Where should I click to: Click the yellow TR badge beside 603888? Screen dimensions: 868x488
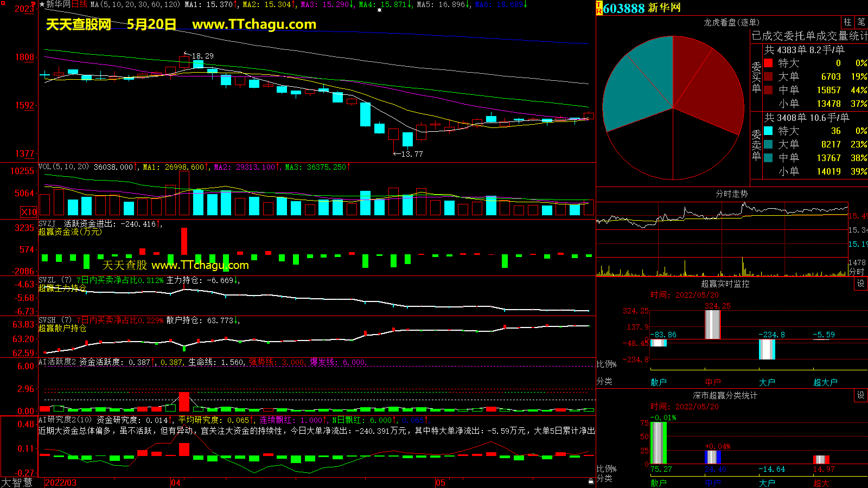(599, 8)
